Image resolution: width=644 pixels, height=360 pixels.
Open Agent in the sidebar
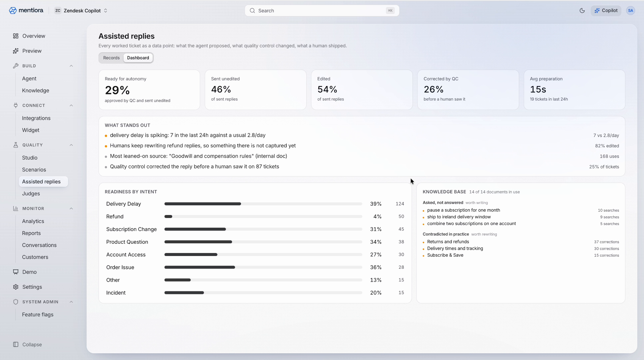pyautogui.click(x=29, y=79)
